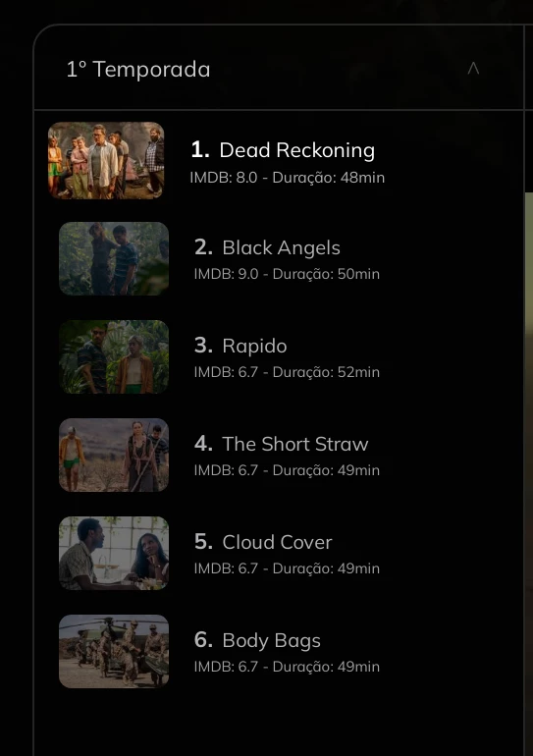Click IMDB 8.0 info under Dead Reckoning
This screenshot has height=756, width=533.
[224, 178]
